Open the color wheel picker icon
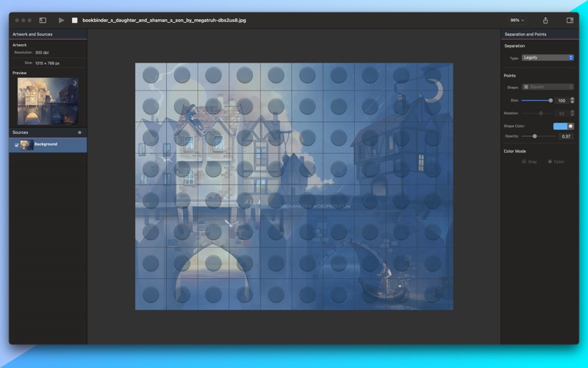This screenshot has width=588, height=368. click(570, 126)
